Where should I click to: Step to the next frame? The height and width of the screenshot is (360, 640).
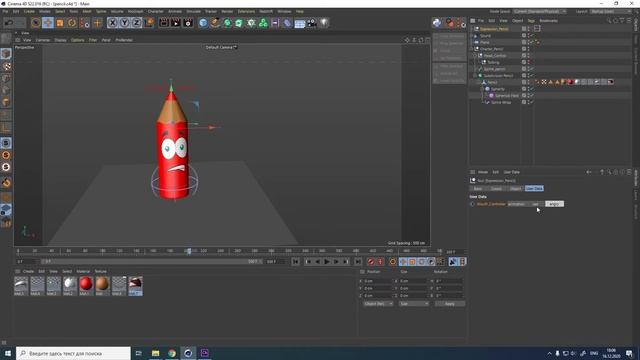point(336,262)
